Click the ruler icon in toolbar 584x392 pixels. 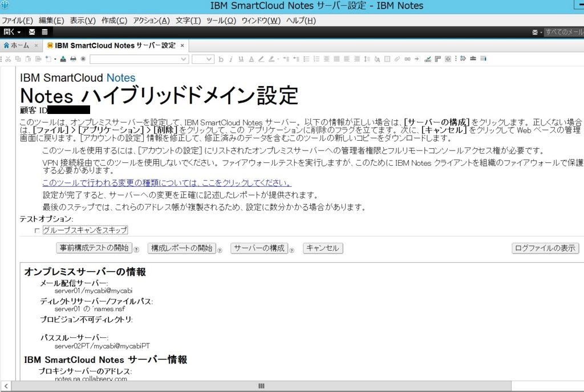[x=437, y=59]
